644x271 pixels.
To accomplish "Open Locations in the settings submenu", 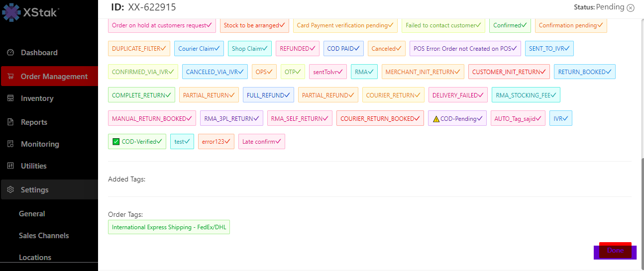I will pyautogui.click(x=35, y=257).
